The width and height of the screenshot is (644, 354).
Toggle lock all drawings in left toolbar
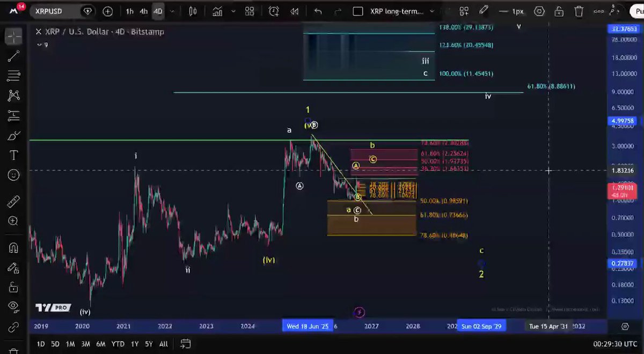tap(14, 287)
